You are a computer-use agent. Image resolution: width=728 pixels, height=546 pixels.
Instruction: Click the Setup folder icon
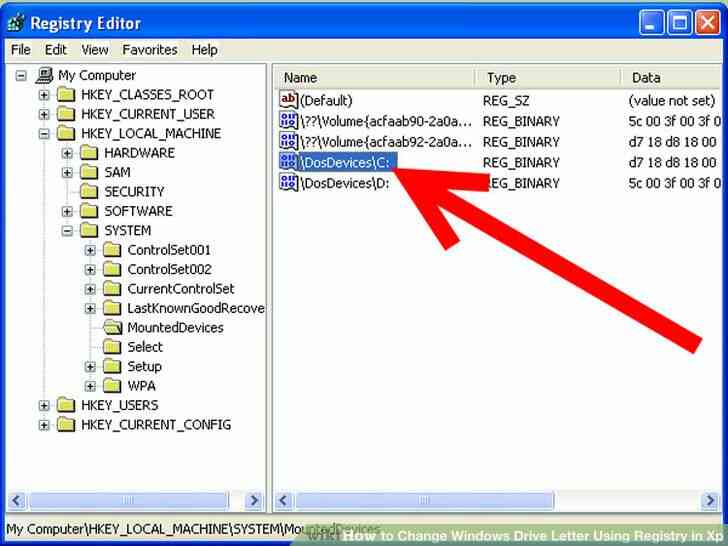(x=112, y=367)
